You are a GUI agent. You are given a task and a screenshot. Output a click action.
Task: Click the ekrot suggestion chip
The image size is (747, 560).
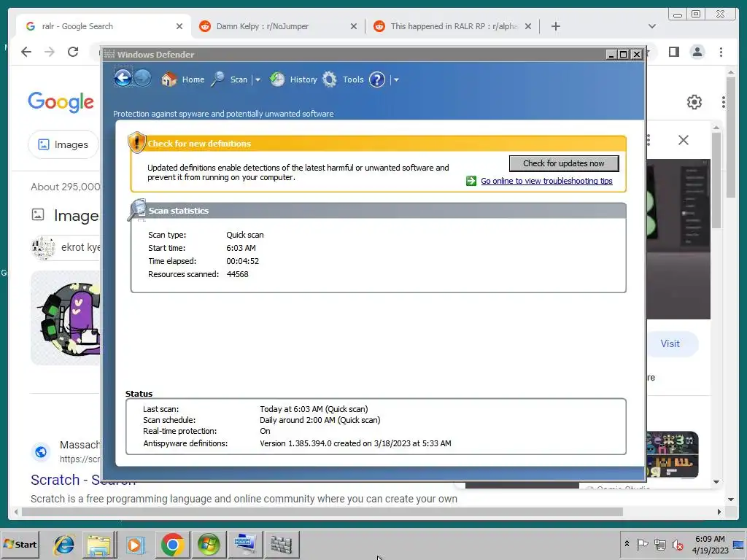click(x=66, y=247)
